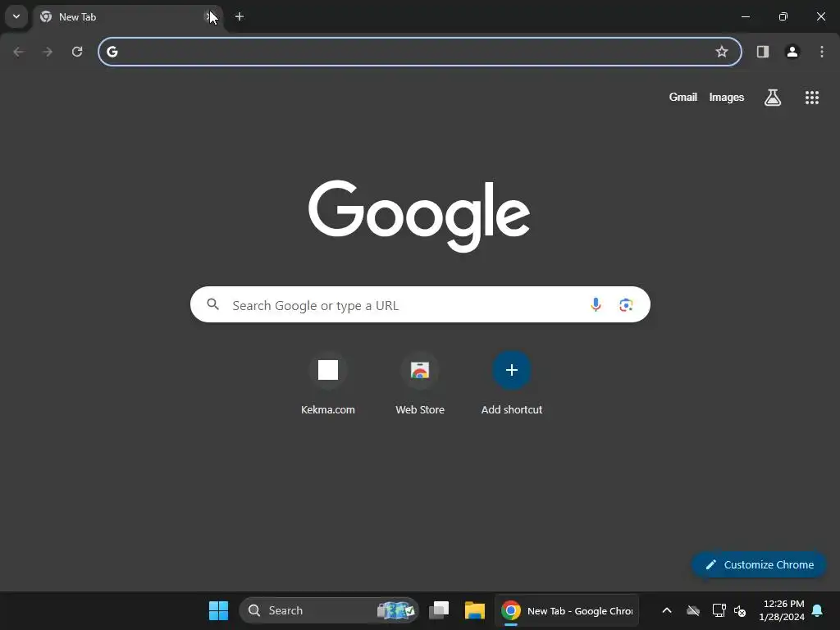Start voice search with the microphone

(x=596, y=305)
